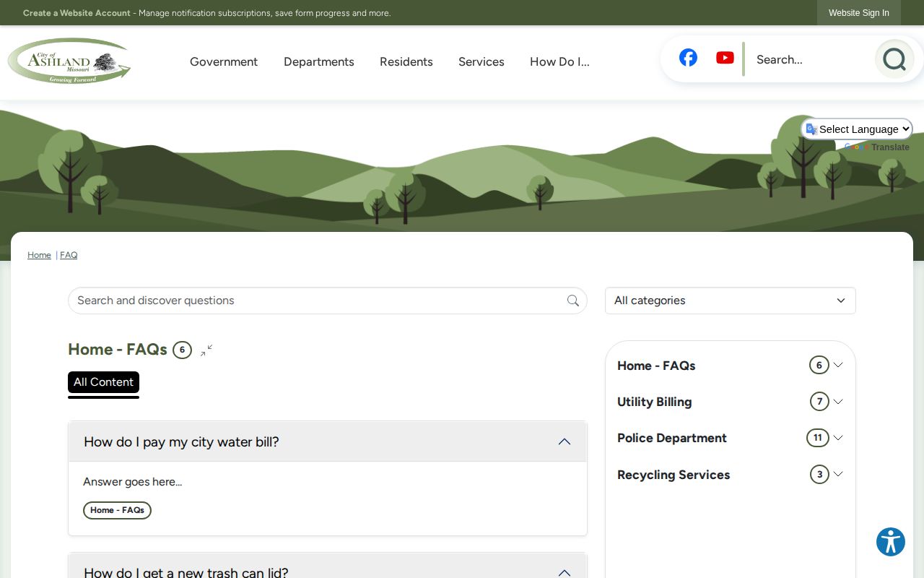Open the Select Language dropdown
This screenshot has width=924, height=578.
(858, 129)
